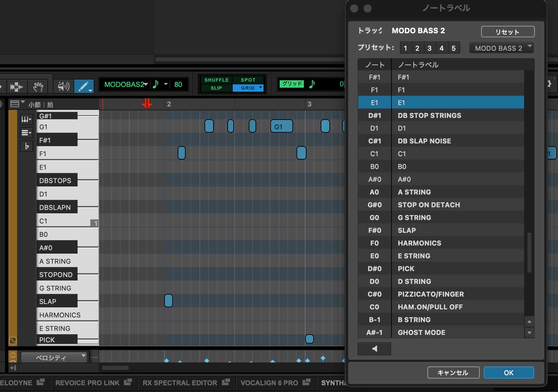Open the track list lines menu icon
The width and height of the screenshot is (558, 392).
point(26,133)
